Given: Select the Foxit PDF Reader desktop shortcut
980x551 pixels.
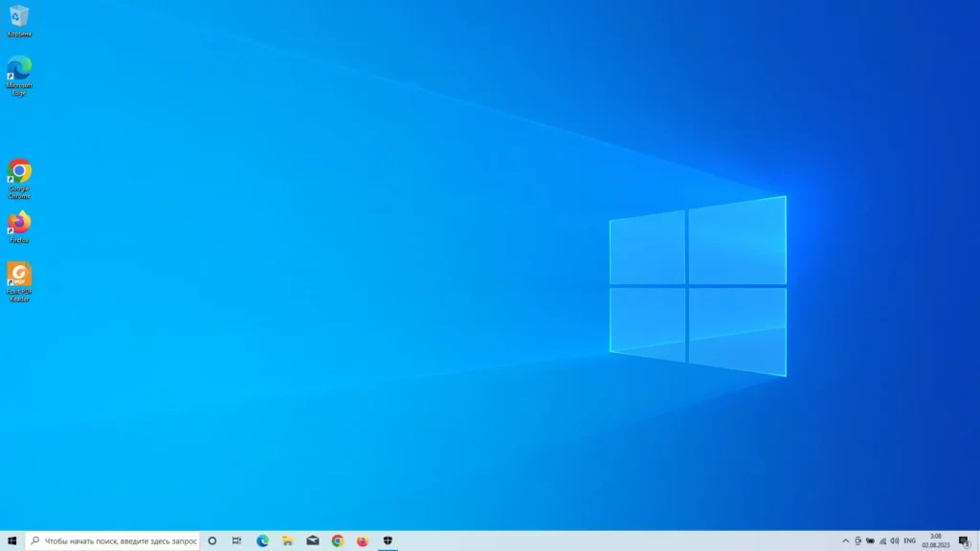Looking at the screenshot, I should [x=19, y=275].
